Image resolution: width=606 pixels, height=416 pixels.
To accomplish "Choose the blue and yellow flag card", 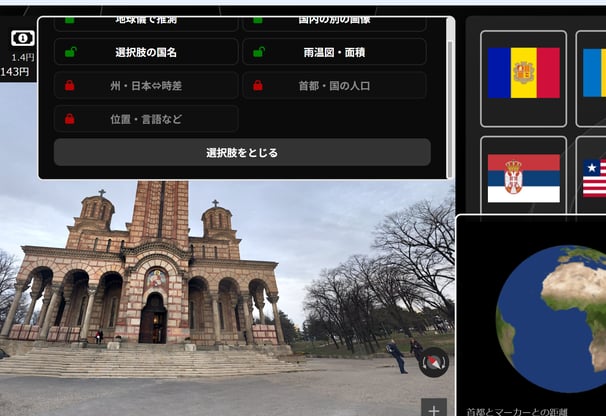I will click(591, 79).
